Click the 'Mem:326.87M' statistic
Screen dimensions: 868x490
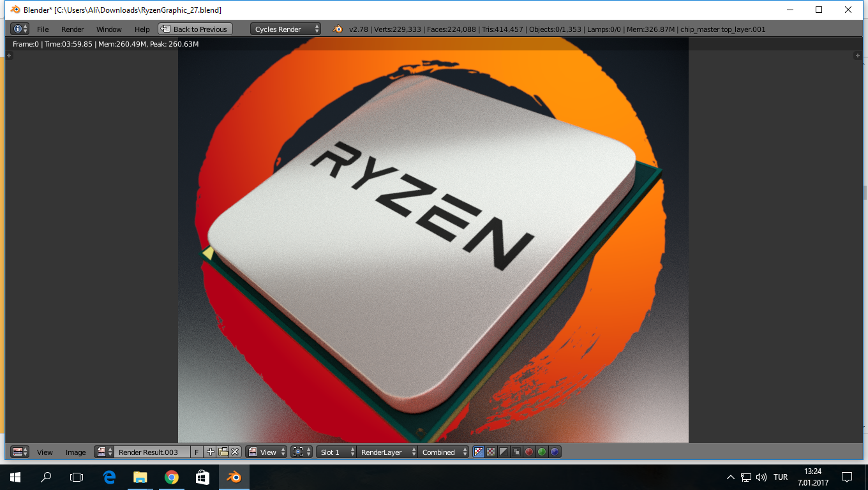coord(651,29)
